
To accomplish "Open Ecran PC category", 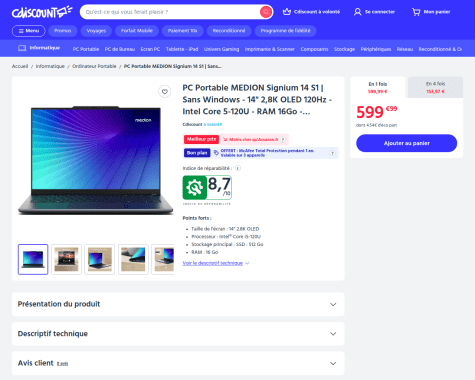I will (x=150, y=49).
